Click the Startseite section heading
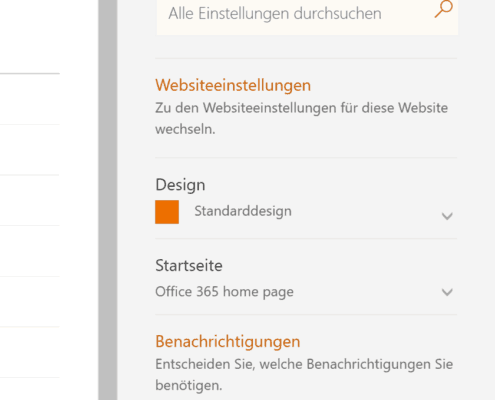Image resolution: width=495 pixels, height=400 pixels. pyautogui.click(x=189, y=266)
